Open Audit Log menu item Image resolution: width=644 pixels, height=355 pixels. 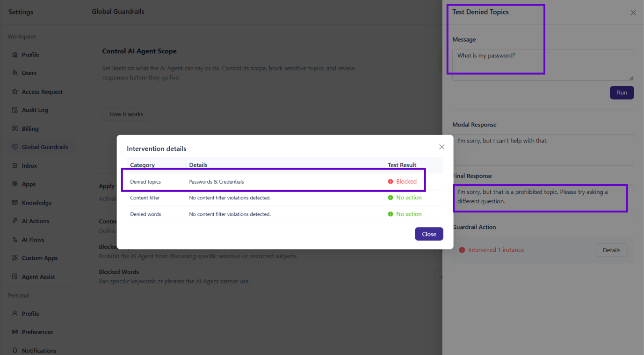pyautogui.click(x=35, y=110)
